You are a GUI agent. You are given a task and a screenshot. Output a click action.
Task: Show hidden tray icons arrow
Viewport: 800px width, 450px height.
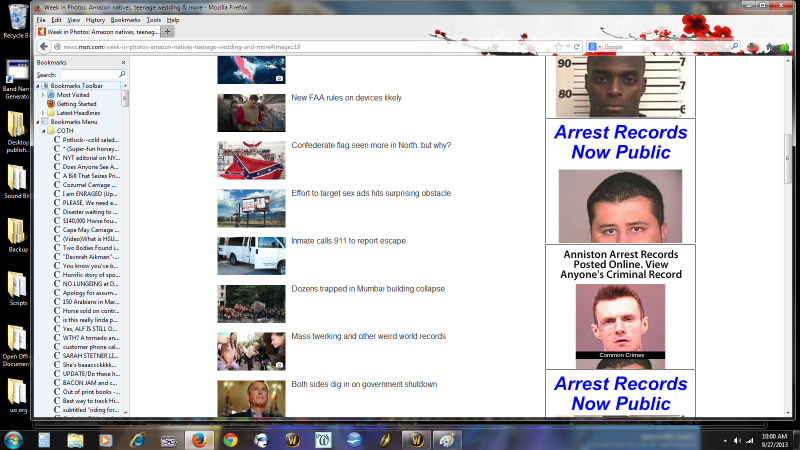click(x=725, y=440)
